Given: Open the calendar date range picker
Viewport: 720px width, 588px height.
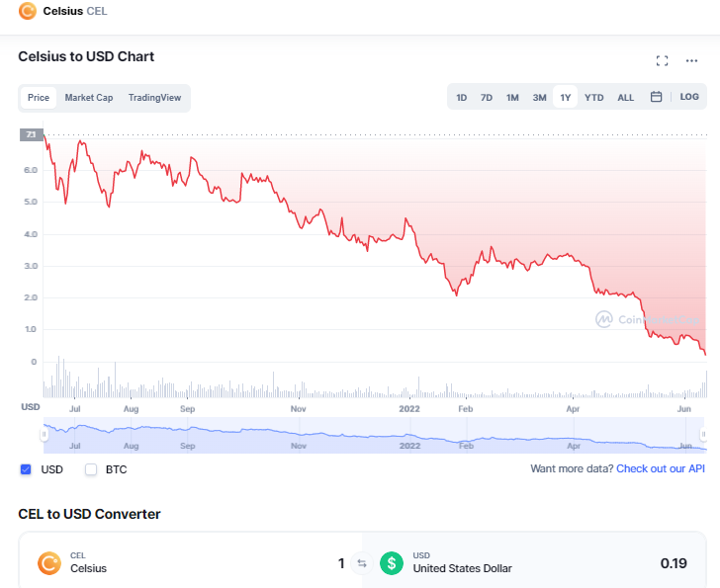Looking at the screenshot, I should pos(656,97).
